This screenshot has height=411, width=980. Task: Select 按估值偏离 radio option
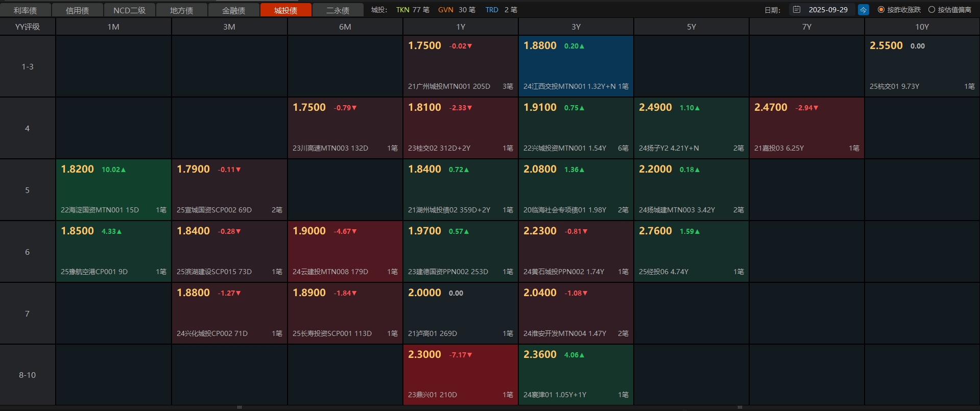(931, 10)
